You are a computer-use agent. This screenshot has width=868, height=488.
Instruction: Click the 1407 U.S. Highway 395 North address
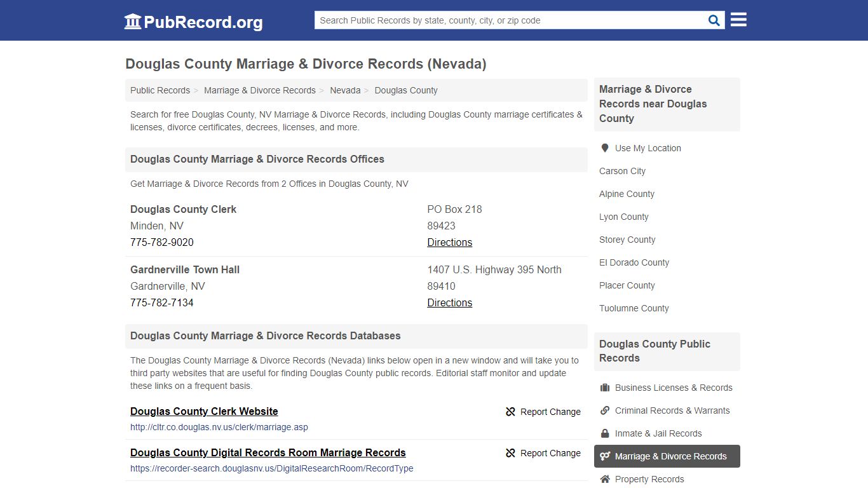[494, 269]
